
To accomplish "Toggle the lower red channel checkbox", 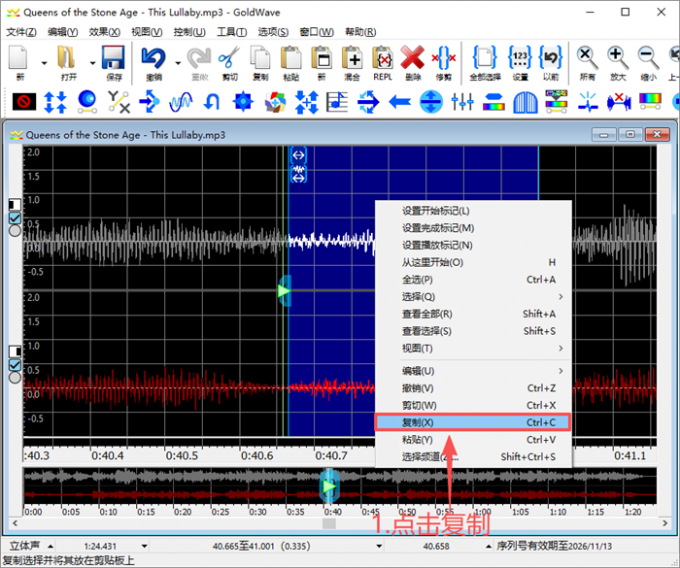I will tap(15, 364).
